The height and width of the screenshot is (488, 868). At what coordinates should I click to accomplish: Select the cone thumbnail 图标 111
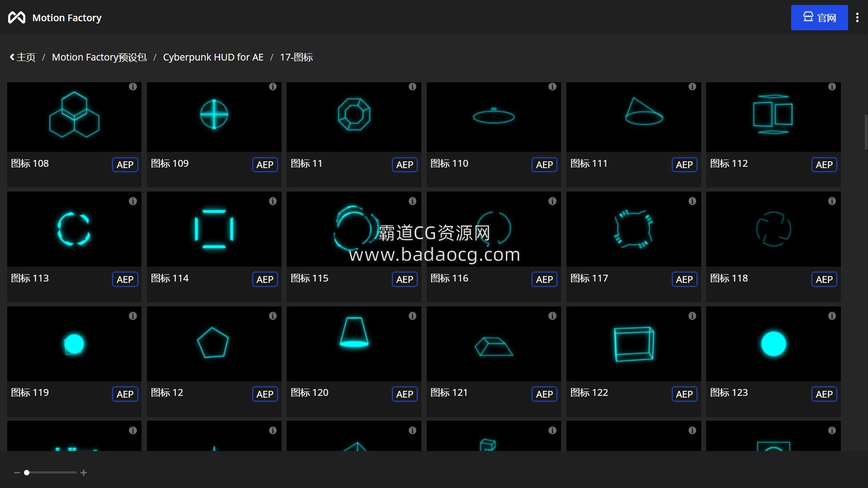coord(633,117)
